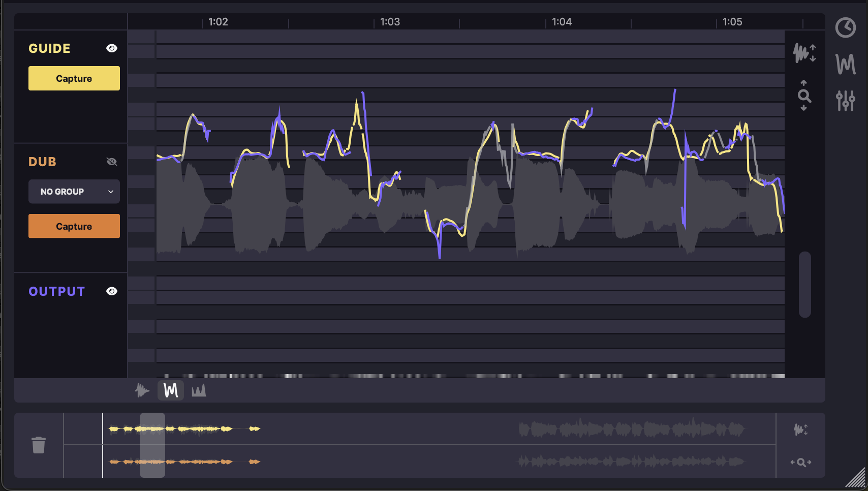The image size is (868, 491).
Task: Toggle OUTPUT track visibility eye
Action: coord(112,291)
